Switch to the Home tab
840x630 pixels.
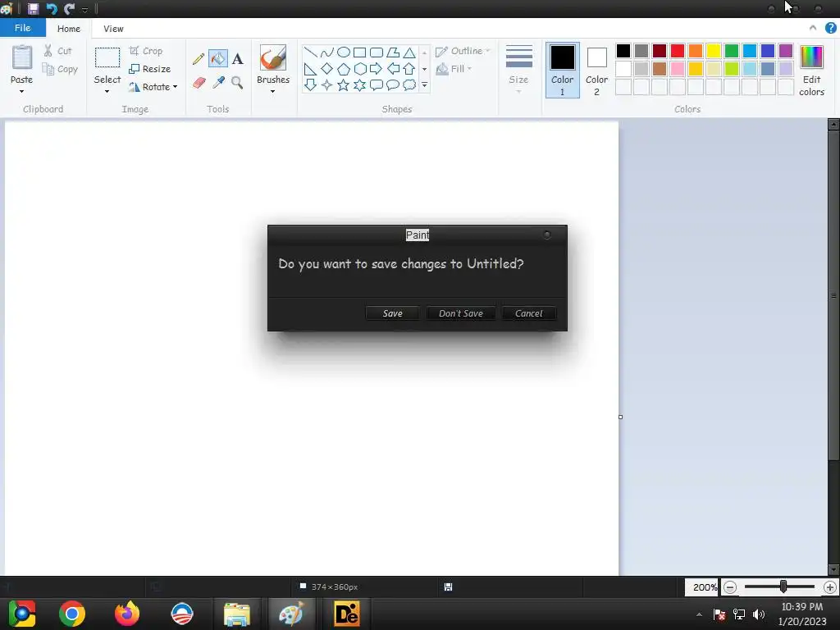tap(69, 29)
